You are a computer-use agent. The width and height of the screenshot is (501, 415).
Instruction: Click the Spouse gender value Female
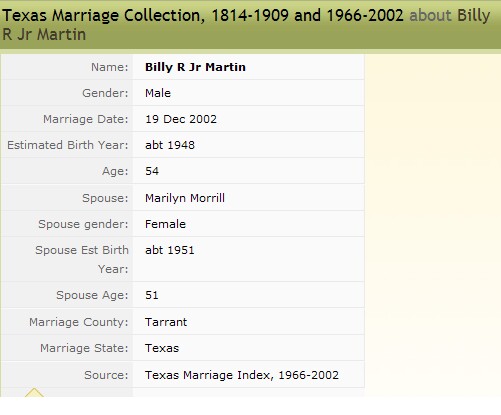[x=165, y=224]
